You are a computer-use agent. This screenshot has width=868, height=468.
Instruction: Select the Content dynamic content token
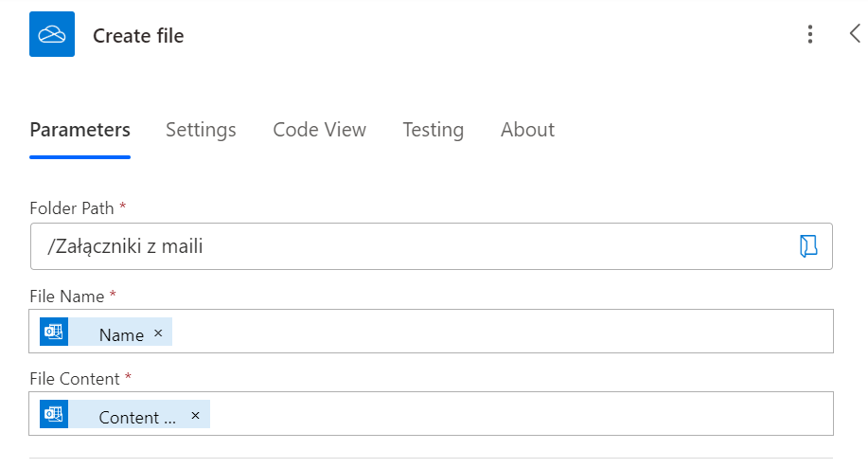[136, 417]
